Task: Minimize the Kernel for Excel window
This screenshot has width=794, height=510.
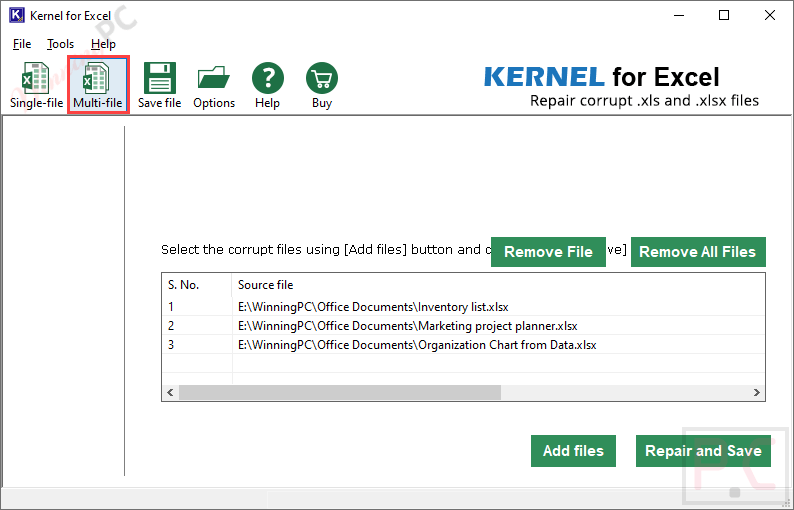Action: (679, 15)
